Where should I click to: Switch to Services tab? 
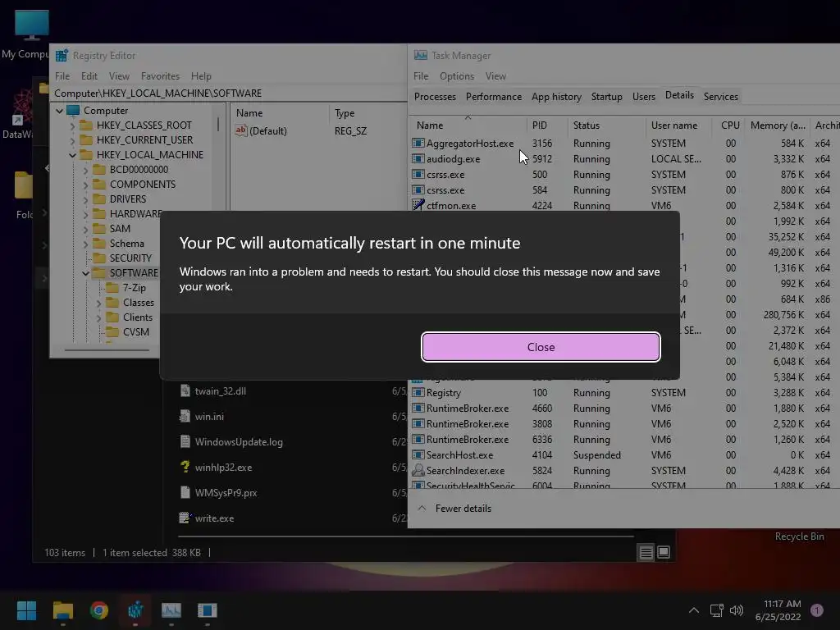(720, 97)
